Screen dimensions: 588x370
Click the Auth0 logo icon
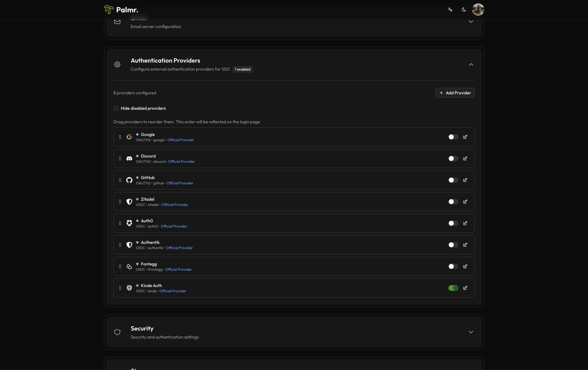[x=129, y=223]
